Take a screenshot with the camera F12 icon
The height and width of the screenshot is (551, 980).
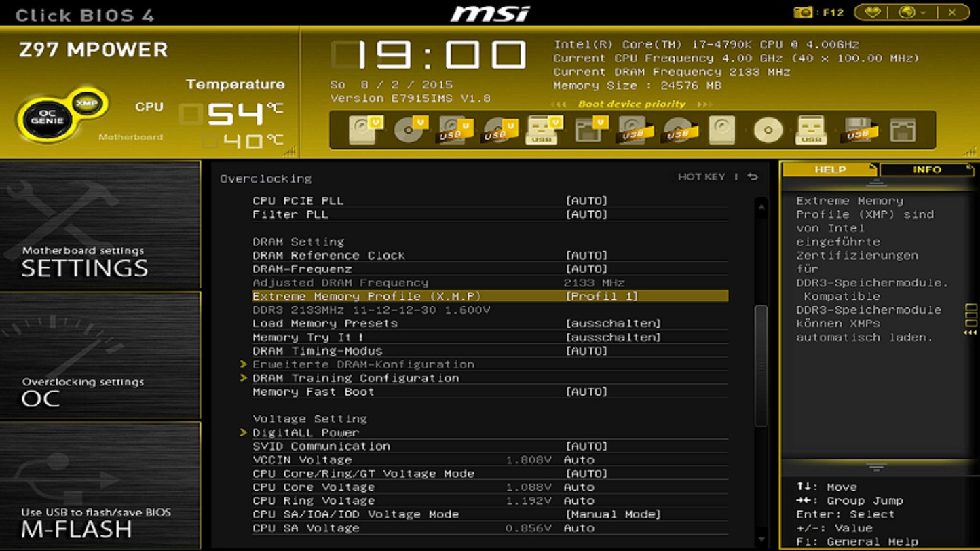(x=818, y=12)
